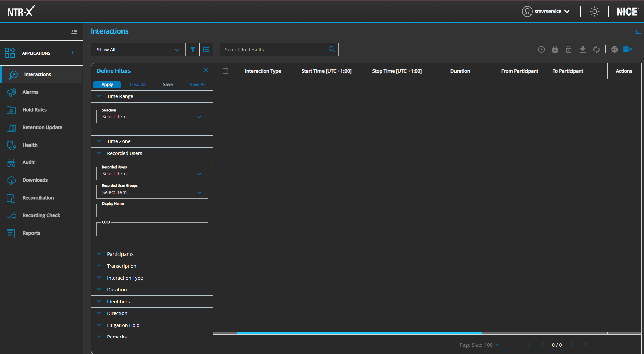Open the Time Range Selection dropdown
The image size is (644, 354).
[x=152, y=116]
